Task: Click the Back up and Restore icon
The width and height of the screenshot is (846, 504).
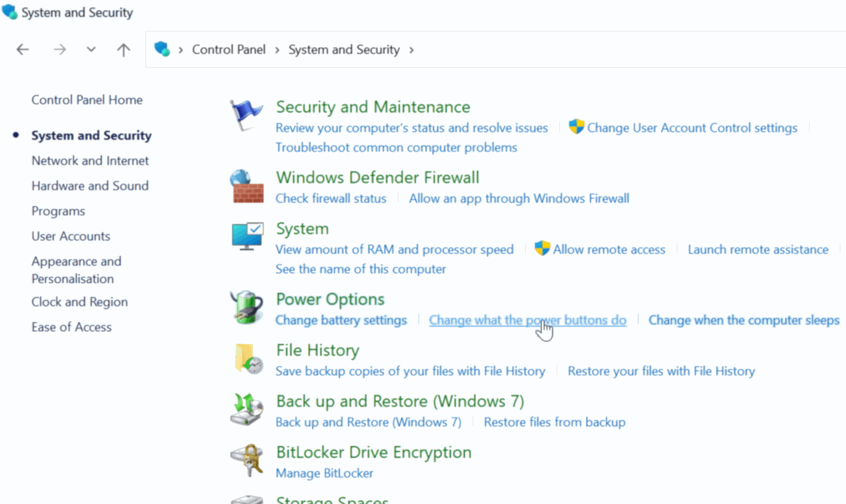Action: pos(246,410)
